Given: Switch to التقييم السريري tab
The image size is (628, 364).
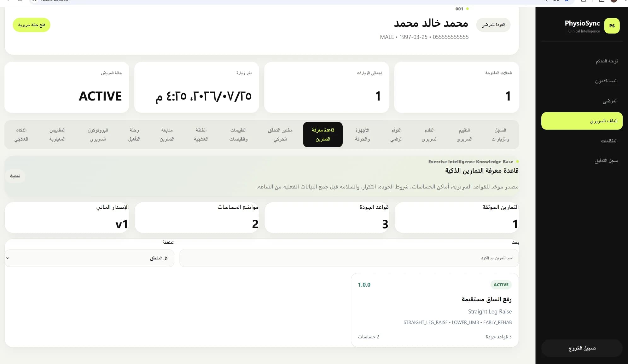Looking at the screenshot, I should (464, 135).
